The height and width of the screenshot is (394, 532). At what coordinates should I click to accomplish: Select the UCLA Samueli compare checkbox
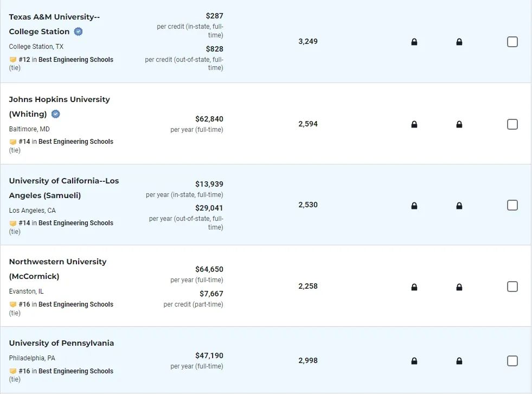(x=512, y=205)
